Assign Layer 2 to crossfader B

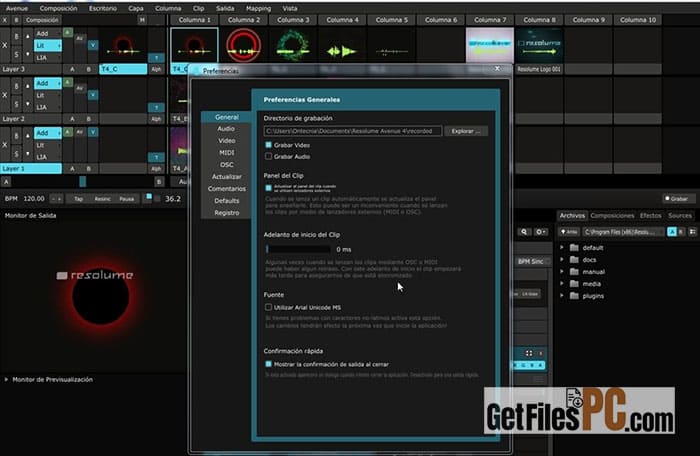click(88, 119)
